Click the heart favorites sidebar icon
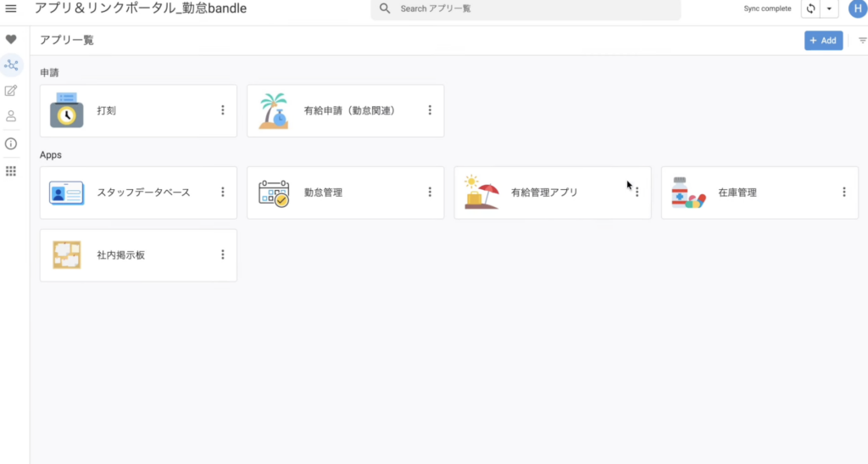 click(11, 40)
